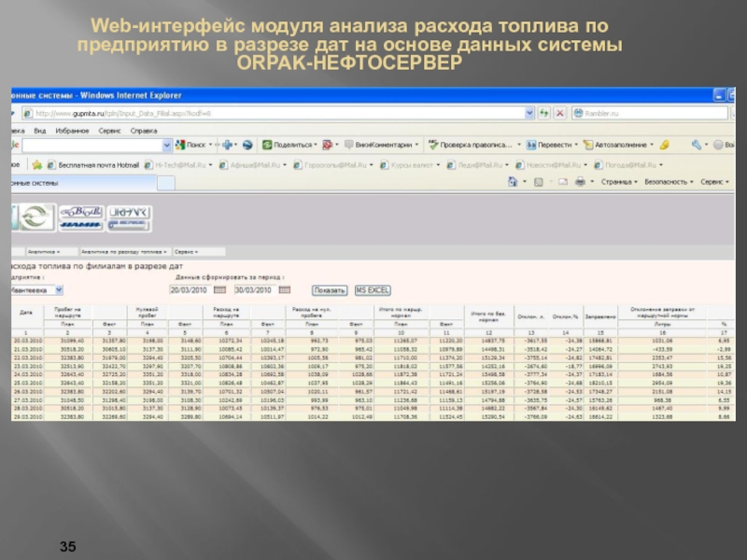The width and height of the screenshot is (747, 560).
Task: Open the Страница page dropdown menu
Action: [618, 181]
